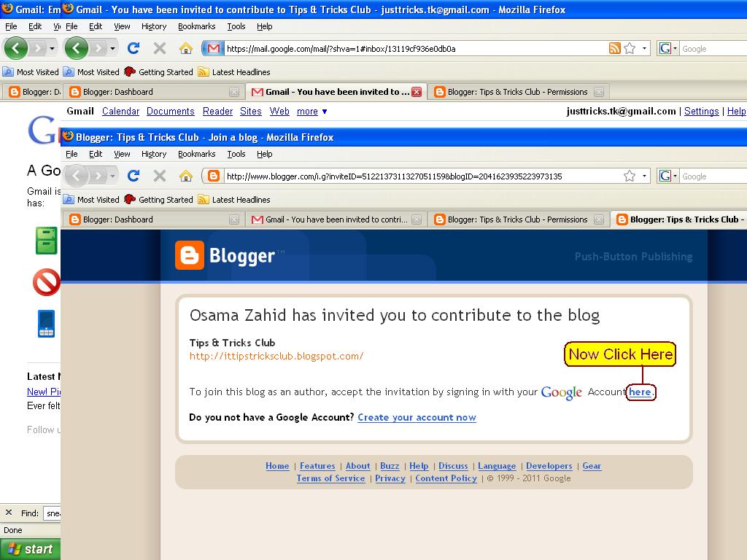The width and height of the screenshot is (747, 560).
Task: Click Privacy link in Blogger footer
Action: pos(390,478)
